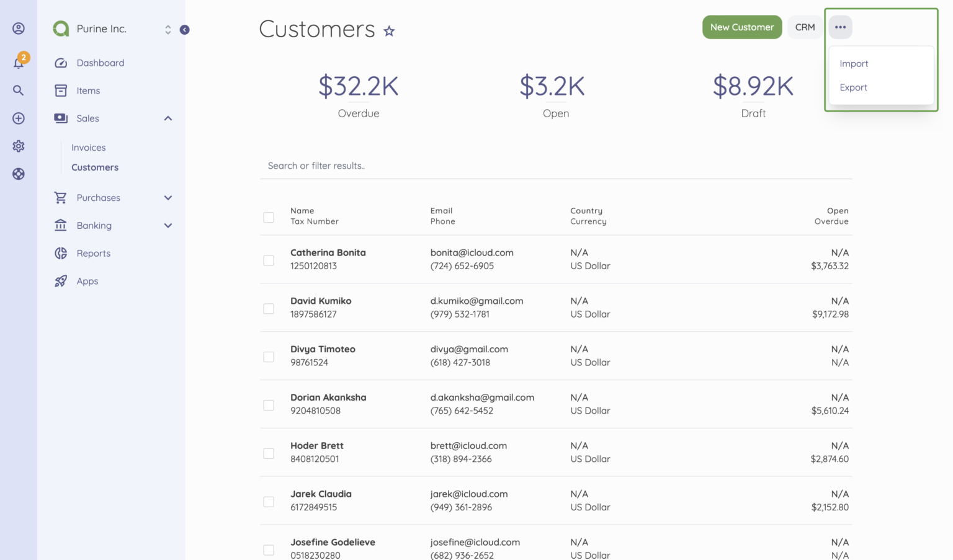Toggle the select-all customers checkbox
The width and height of the screenshot is (953, 560).
[269, 218]
